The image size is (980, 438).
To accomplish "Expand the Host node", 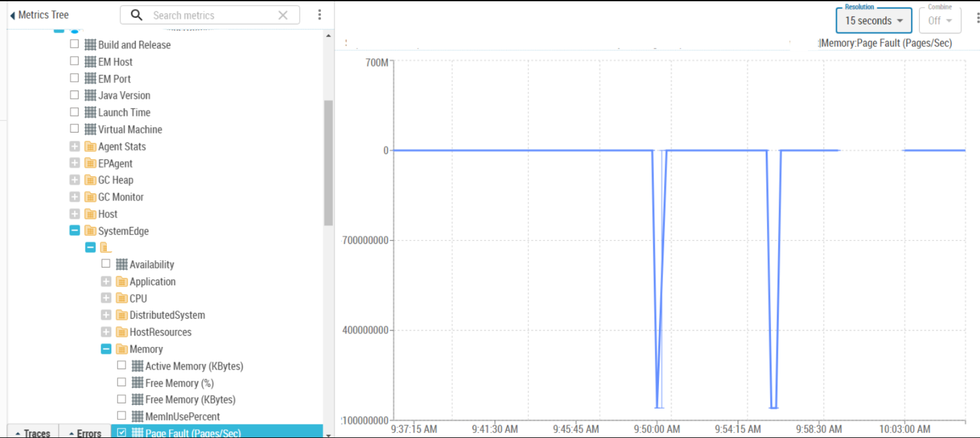I will point(74,214).
